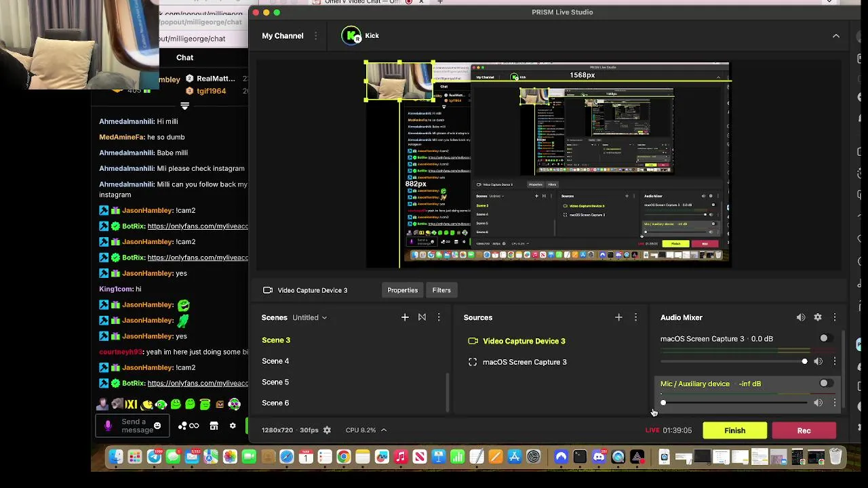Viewport: 868px width, 488px height.
Task: Collapse pinned messages arrow in chat
Action: click(x=184, y=106)
